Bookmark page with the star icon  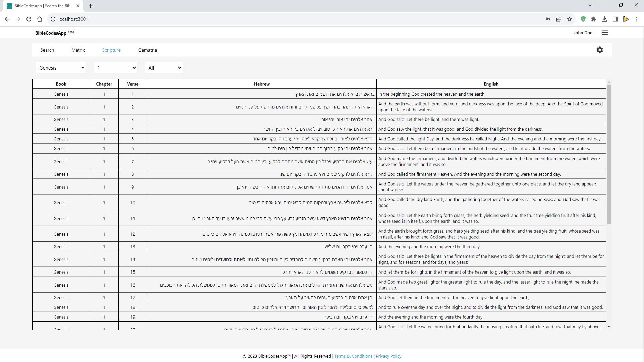click(x=570, y=19)
